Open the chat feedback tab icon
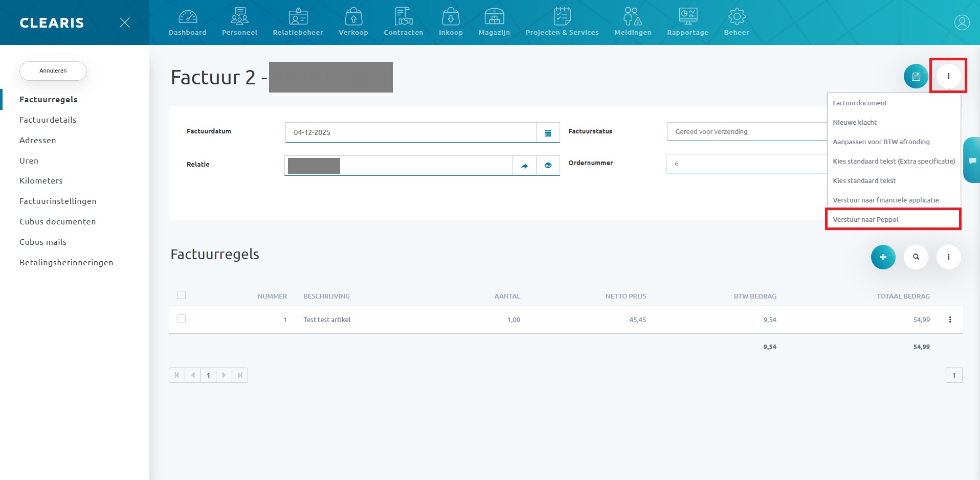The height and width of the screenshot is (480, 980). tap(972, 161)
